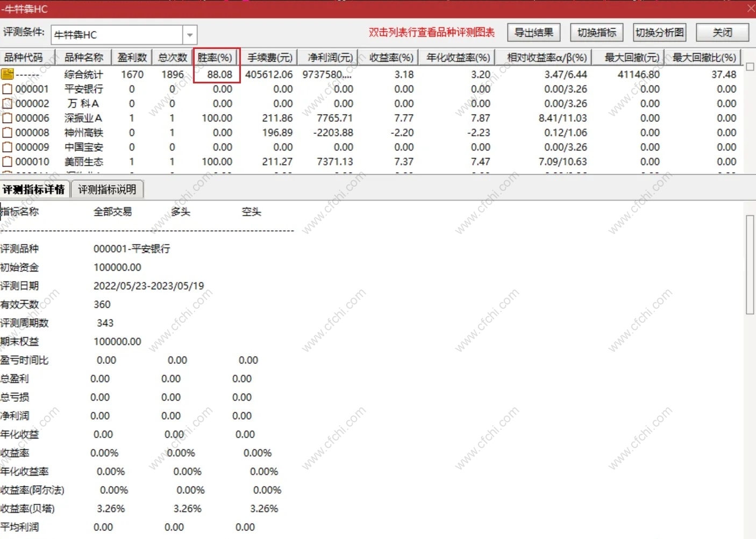Click the 41146.80 max drawdown value
This screenshot has height=539, width=756.
pyautogui.click(x=638, y=74)
